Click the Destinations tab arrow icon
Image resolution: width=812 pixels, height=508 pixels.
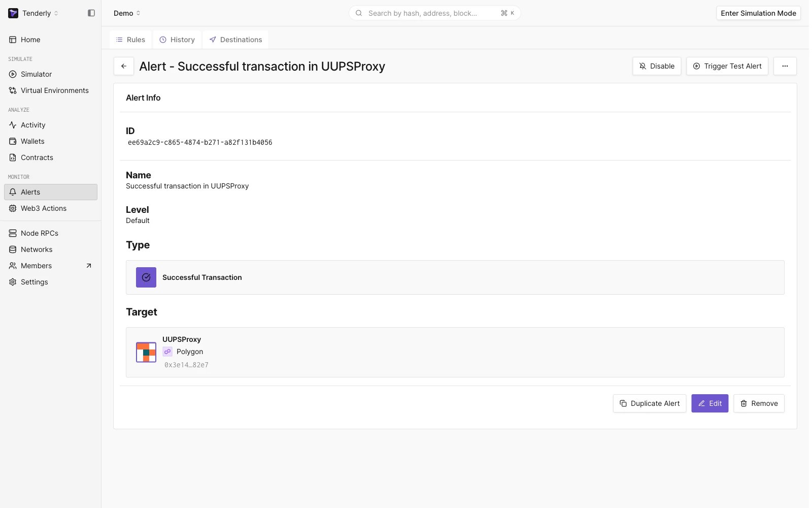tap(213, 40)
